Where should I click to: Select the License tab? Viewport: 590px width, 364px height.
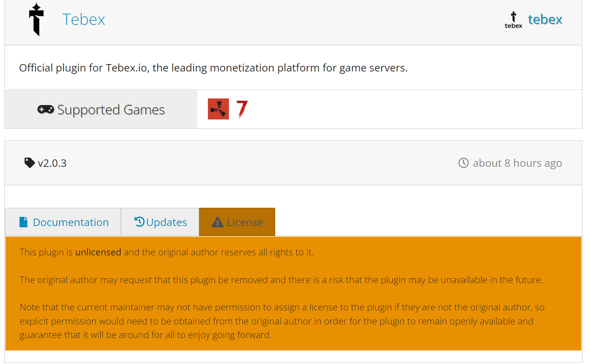(245, 222)
